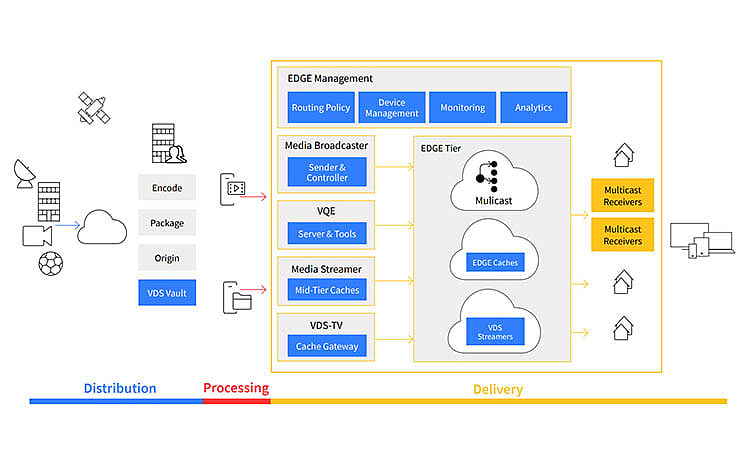This screenshot has width=740, height=453.
Task: Click the monitor and tablet devices icon
Action: tap(704, 239)
